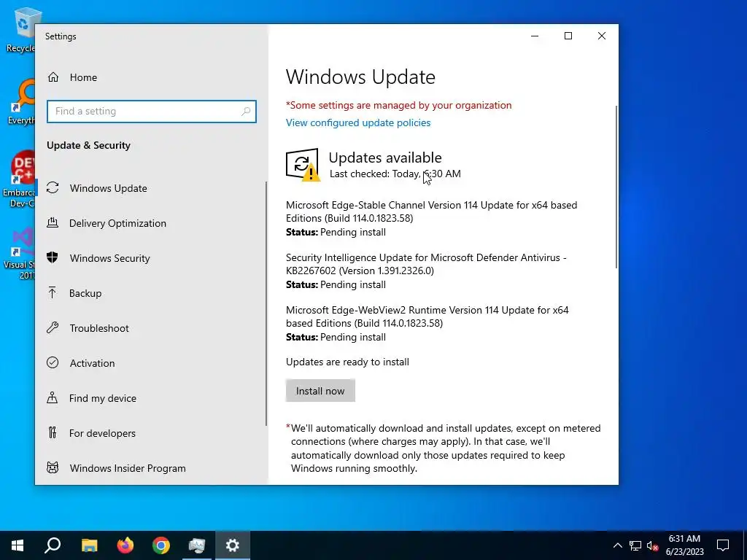Maximize the Settings window

coord(568,36)
